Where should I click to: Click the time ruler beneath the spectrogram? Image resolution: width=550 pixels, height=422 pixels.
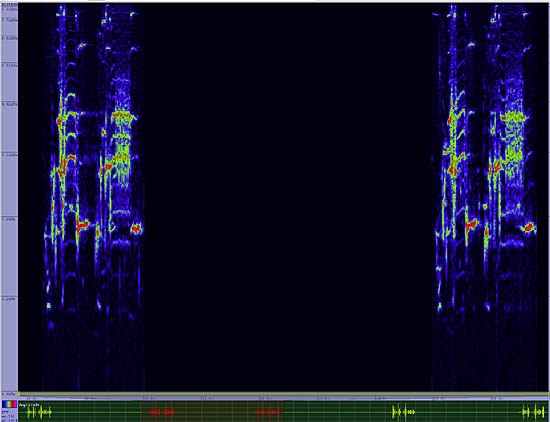click(x=283, y=398)
